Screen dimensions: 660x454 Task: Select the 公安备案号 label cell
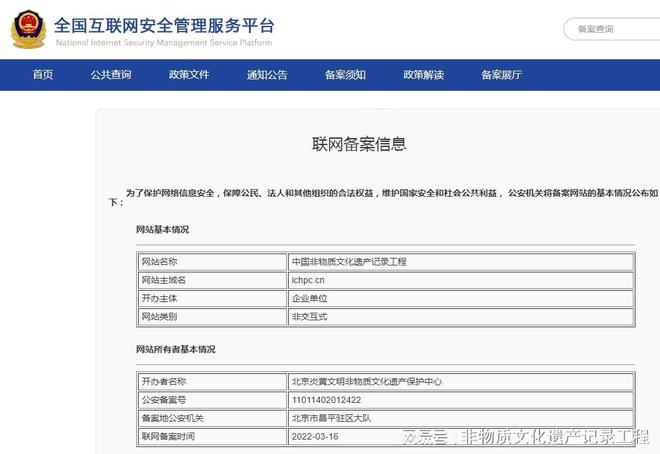coord(212,400)
